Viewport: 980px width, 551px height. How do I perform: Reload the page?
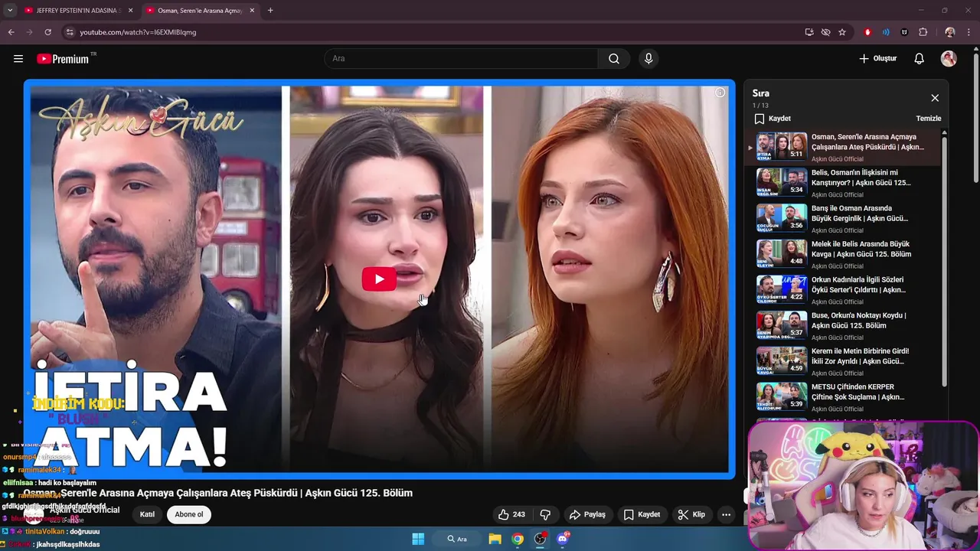pyautogui.click(x=47, y=32)
